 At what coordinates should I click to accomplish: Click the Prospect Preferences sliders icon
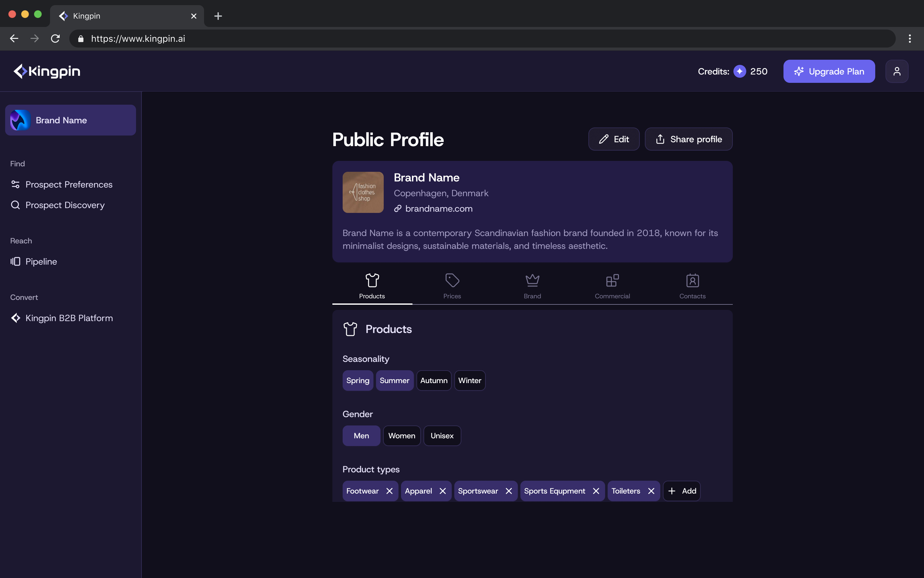(x=15, y=184)
